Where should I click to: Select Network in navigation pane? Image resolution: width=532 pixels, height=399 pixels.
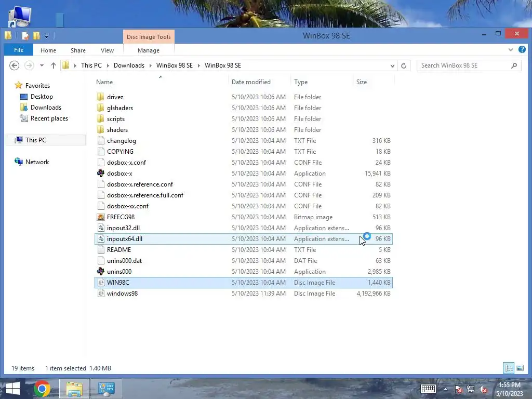(37, 162)
